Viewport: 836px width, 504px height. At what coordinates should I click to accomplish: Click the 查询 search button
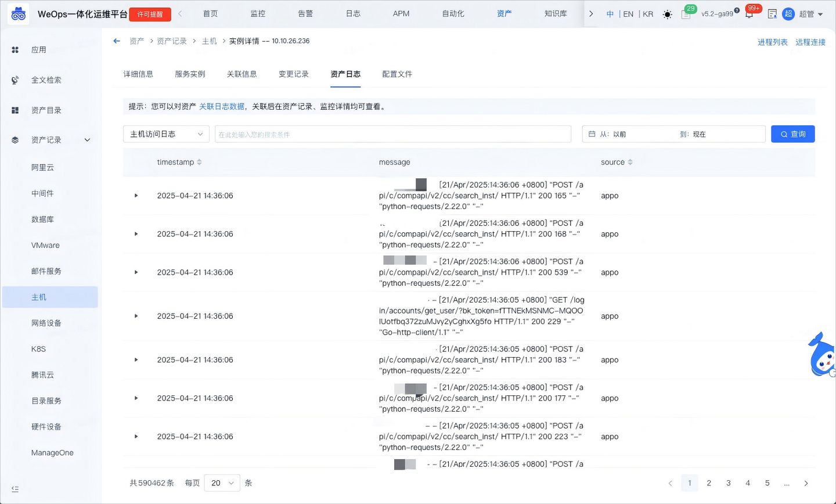tap(792, 134)
